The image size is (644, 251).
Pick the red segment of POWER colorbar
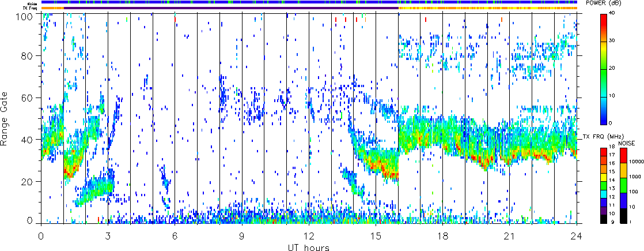point(603,27)
